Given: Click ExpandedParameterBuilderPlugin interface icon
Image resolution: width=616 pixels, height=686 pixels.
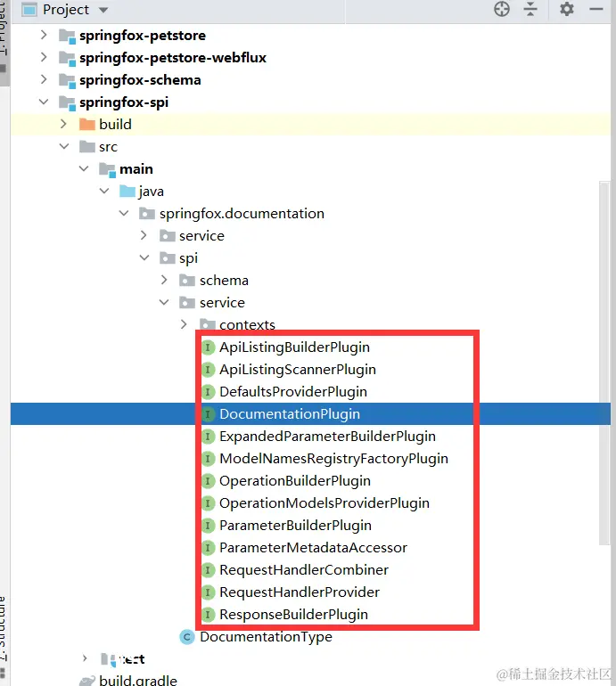Looking at the screenshot, I should click(208, 437).
